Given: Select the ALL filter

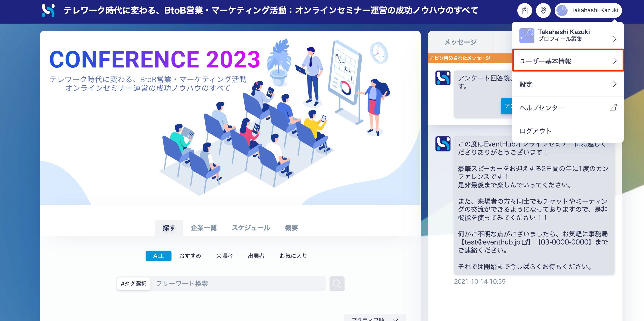Looking at the screenshot, I should click(x=158, y=256).
